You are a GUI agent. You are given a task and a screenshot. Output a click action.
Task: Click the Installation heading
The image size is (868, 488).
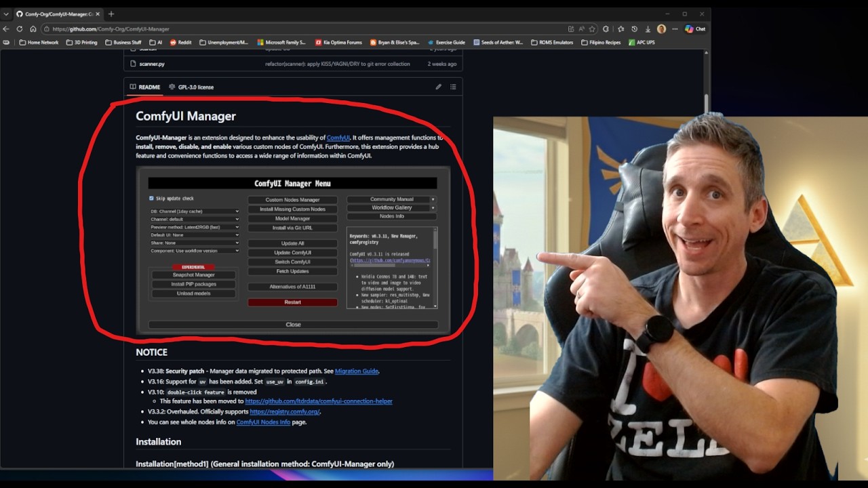[158, 441]
